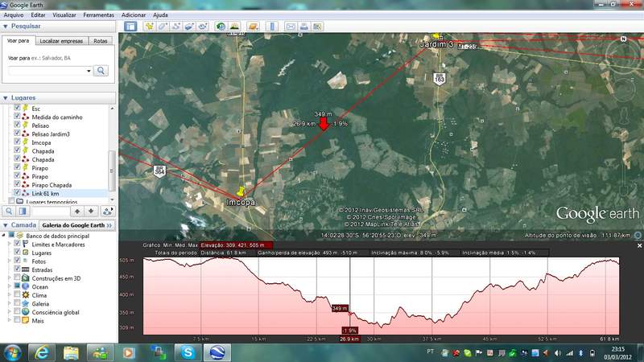Collapse the Camada panel triangle
Viewport: 644px width, 362px height.
pyautogui.click(x=6, y=225)
